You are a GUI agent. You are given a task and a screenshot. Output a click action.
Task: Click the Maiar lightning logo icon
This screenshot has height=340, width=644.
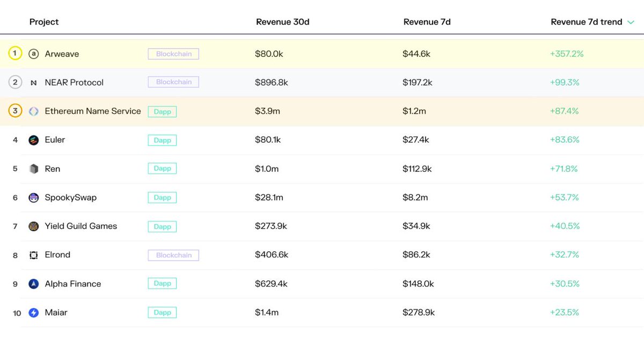(34, 313)
